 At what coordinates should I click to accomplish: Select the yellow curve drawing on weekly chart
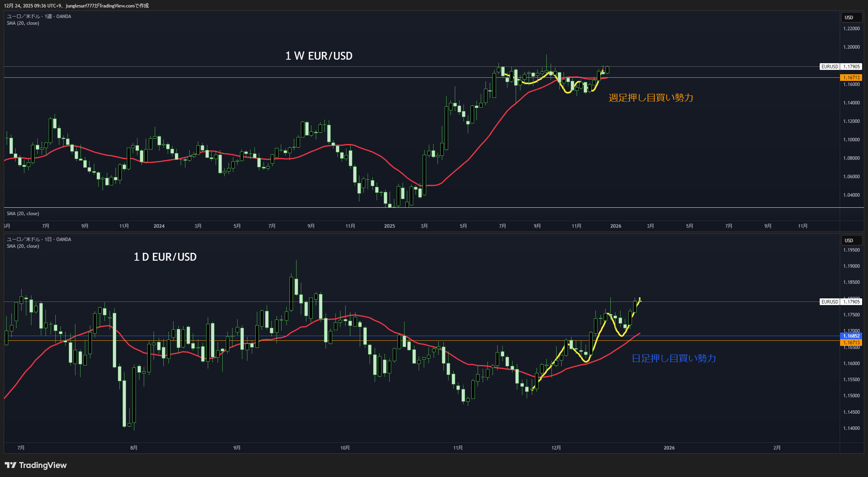(567, 92)
